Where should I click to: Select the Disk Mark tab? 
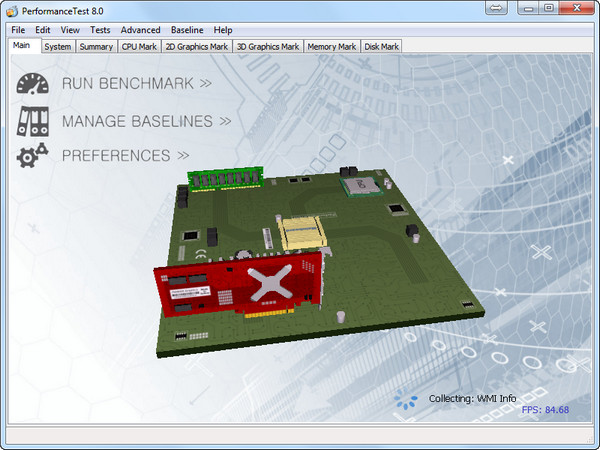(x=381, y=46)
